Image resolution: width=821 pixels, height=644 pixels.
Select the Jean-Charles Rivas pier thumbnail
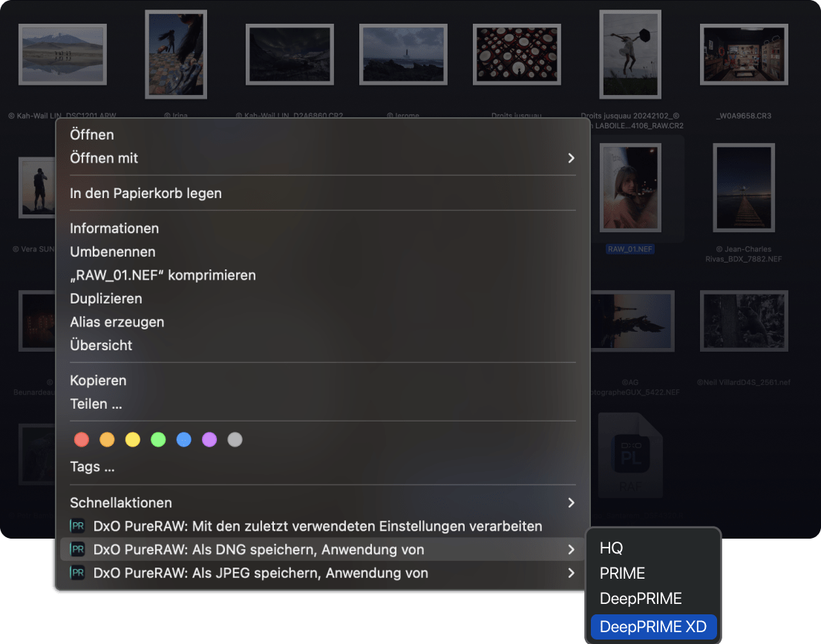pyautogui.click(x=744, y=187)
